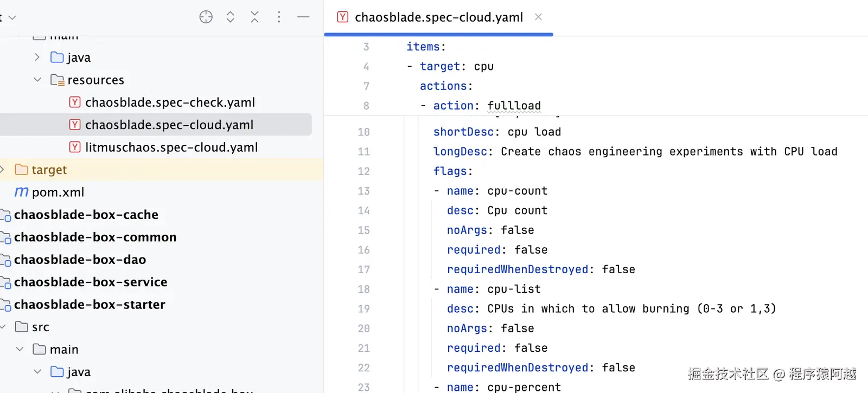
Task: Open litmuschaos.spec-cloud.yaml file
Action: pos(171,147)
